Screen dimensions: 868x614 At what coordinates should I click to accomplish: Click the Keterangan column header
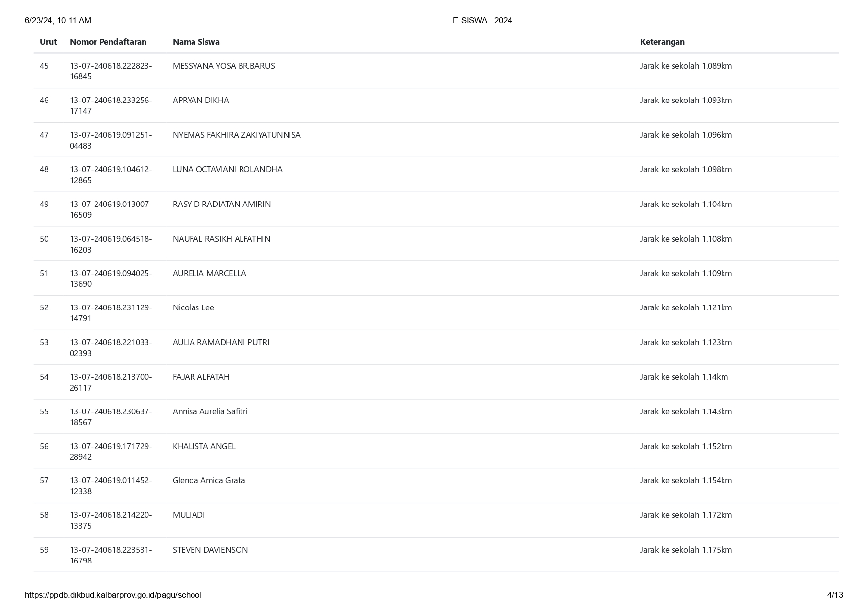pos(662,42)
